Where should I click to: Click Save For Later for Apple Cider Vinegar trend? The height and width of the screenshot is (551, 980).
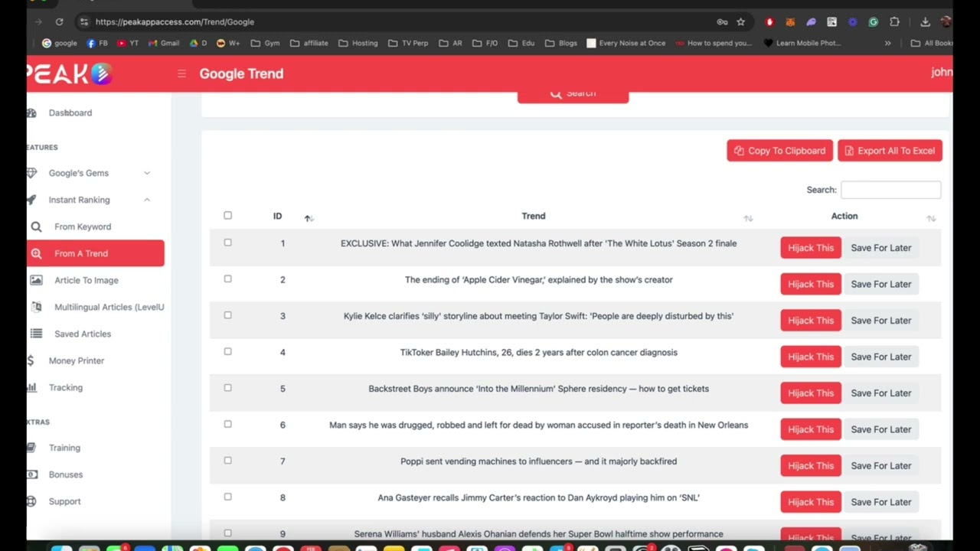click(x=880, y=284)
